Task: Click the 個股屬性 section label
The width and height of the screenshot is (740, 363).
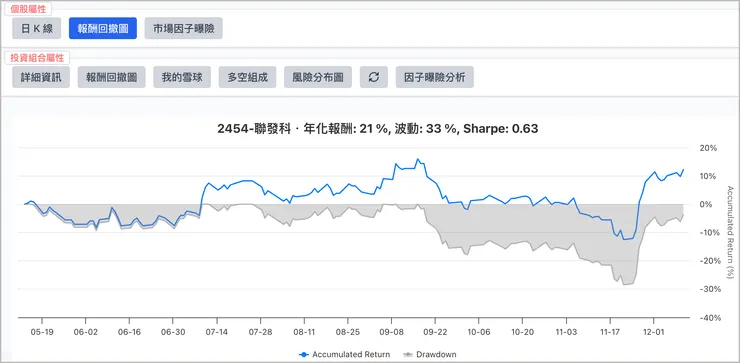Action: [28, 9]
